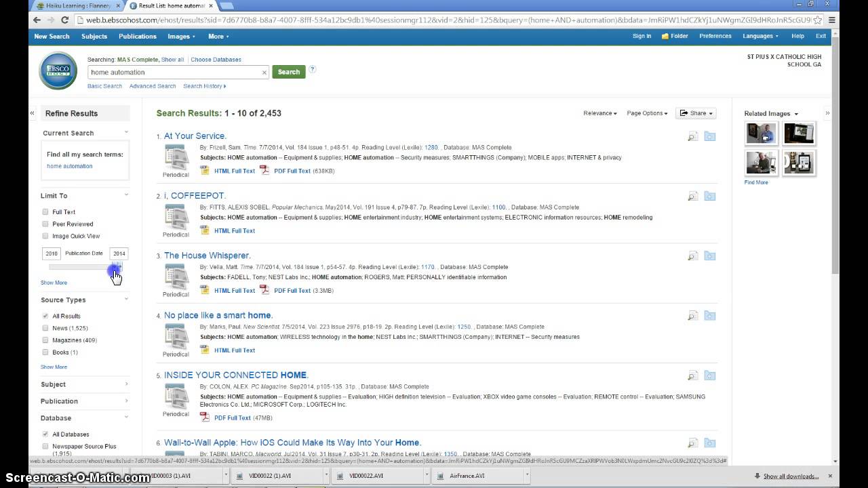Click Periodical icon for 'At Your Service'
868x488 pixels.
pos(176,157)
